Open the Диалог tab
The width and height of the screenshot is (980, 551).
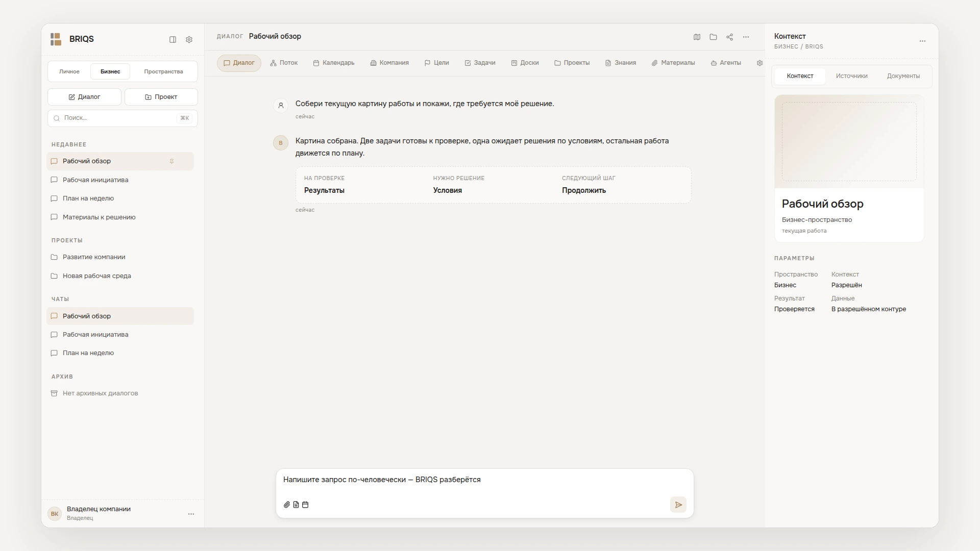pyautogui.click(x=239, y=63)
